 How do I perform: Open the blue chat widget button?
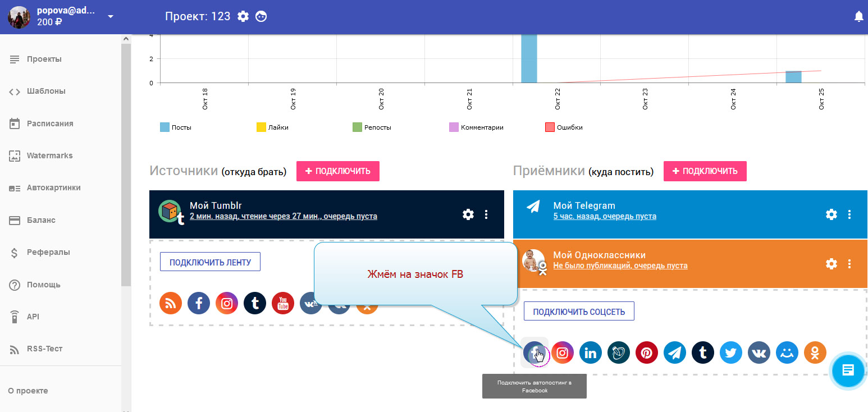pos(848,370)
